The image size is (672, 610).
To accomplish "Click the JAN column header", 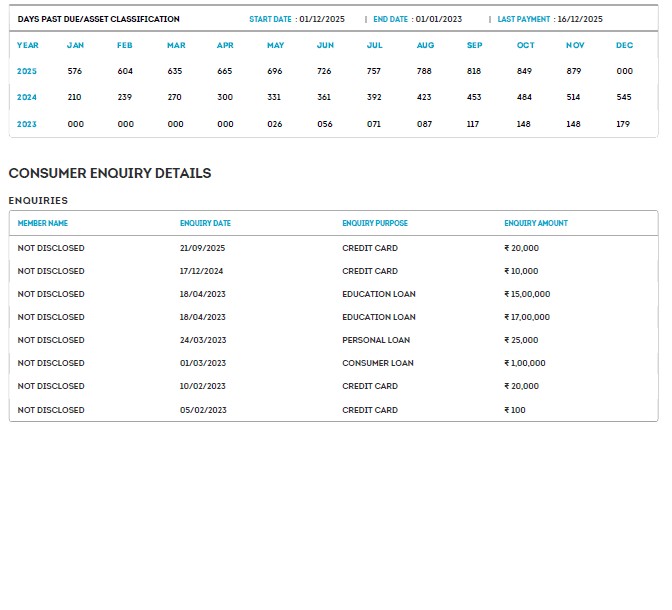I will coord(75,45).
